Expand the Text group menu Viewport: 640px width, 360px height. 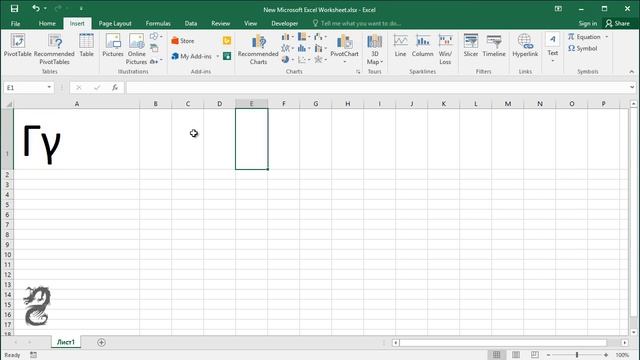point(553,48)
